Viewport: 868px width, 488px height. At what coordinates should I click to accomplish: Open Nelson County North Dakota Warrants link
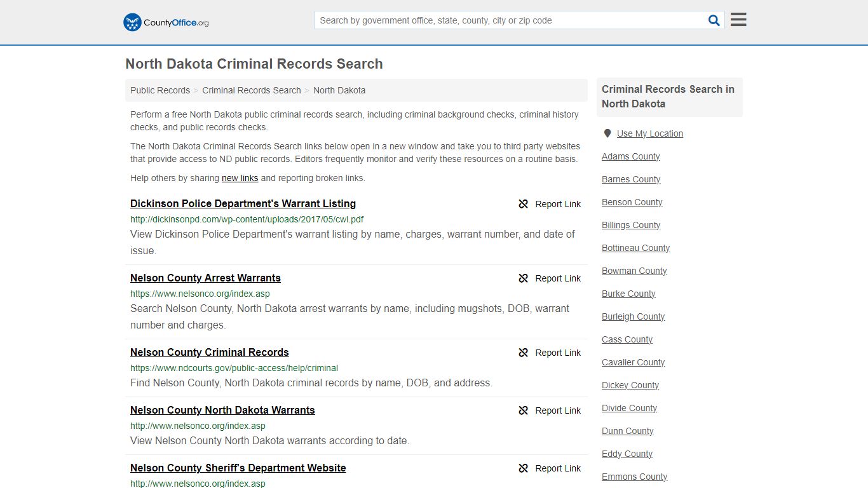tap(222, 410)
